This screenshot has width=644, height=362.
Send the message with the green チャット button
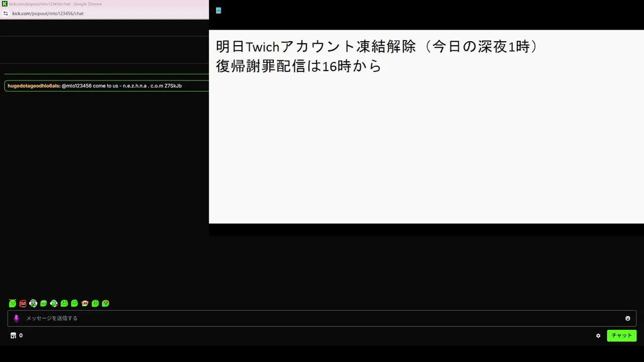click(622, 335)
